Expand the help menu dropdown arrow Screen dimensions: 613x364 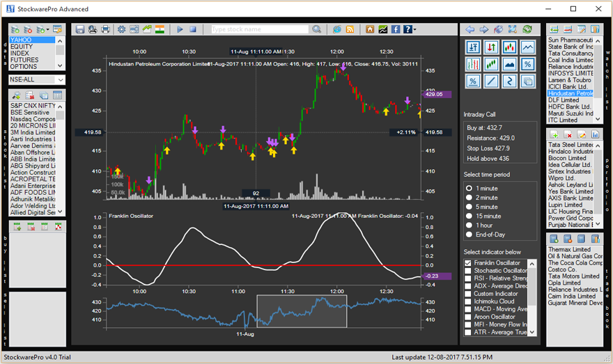pos(414,30)
